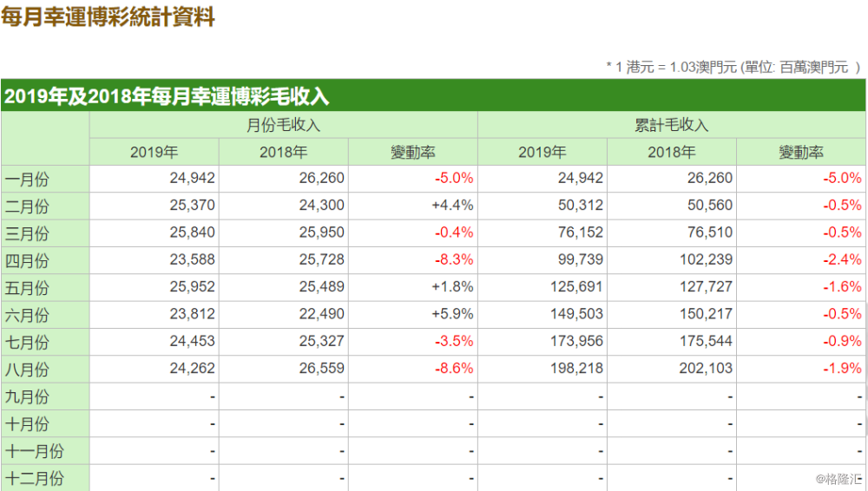Select 變動率 header under 累計毛收入
868x491 pixels.
click(800, 152)
